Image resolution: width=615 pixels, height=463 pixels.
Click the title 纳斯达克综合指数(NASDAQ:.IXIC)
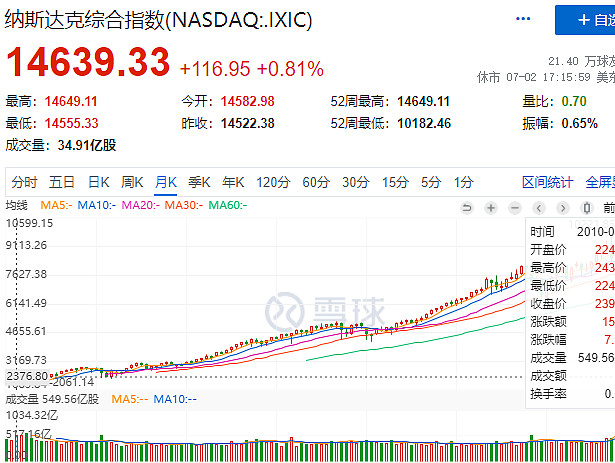click(x=158, y=20)
